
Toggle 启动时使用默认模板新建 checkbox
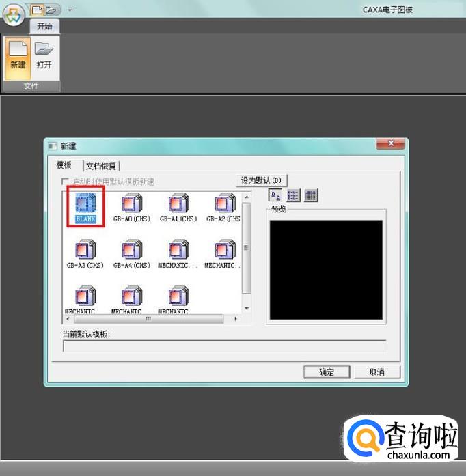65,181
